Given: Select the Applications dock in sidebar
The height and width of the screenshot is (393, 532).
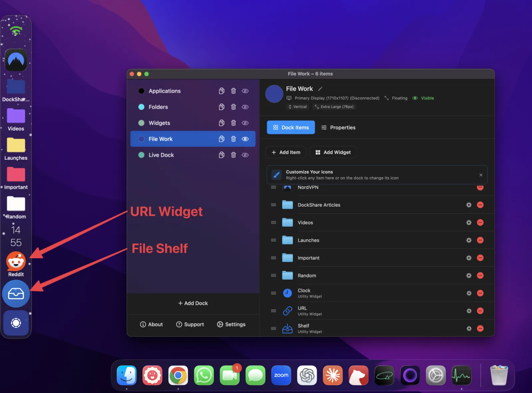Looking at the screenshot, I should [193, 91].
